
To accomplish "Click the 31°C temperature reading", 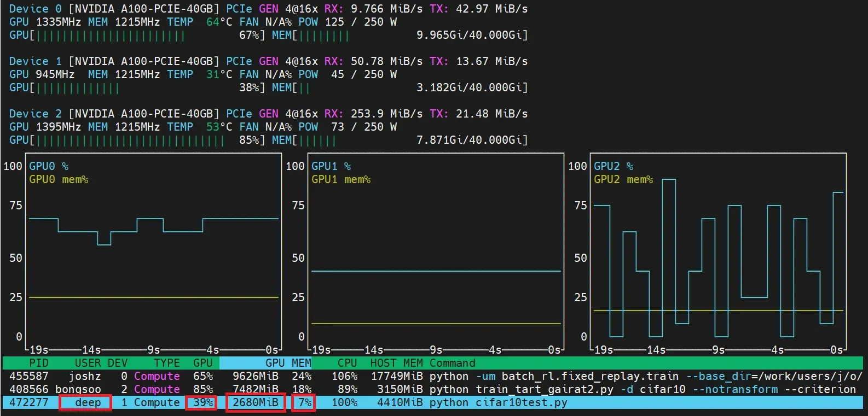I will click(219, 74).
